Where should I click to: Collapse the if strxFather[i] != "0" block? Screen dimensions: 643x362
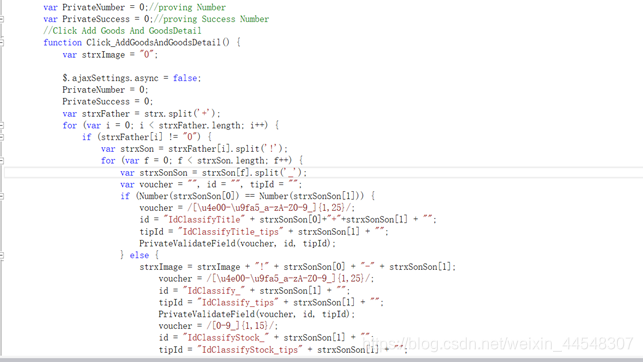click(x=1, y=137)
